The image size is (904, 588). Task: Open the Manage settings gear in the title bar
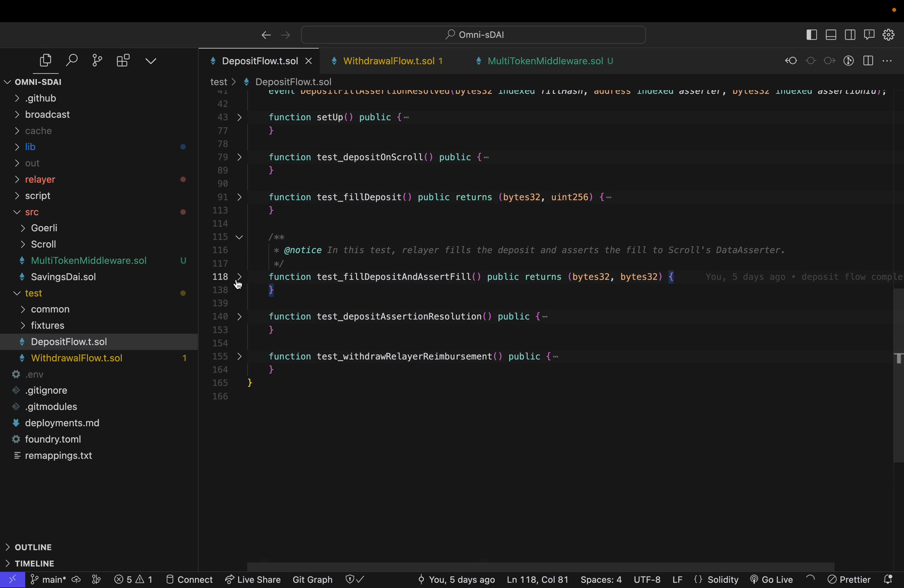pyautogui.click(x=889, y=35)
